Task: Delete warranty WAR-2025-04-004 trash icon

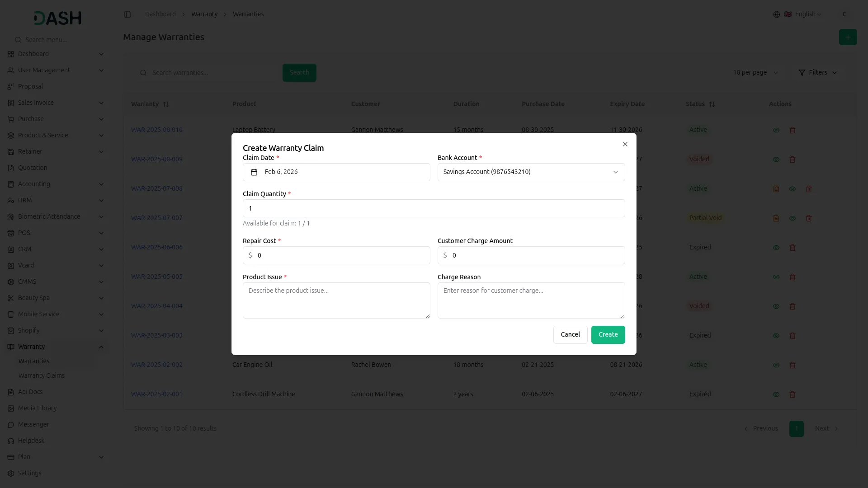Action: [793, 306]
